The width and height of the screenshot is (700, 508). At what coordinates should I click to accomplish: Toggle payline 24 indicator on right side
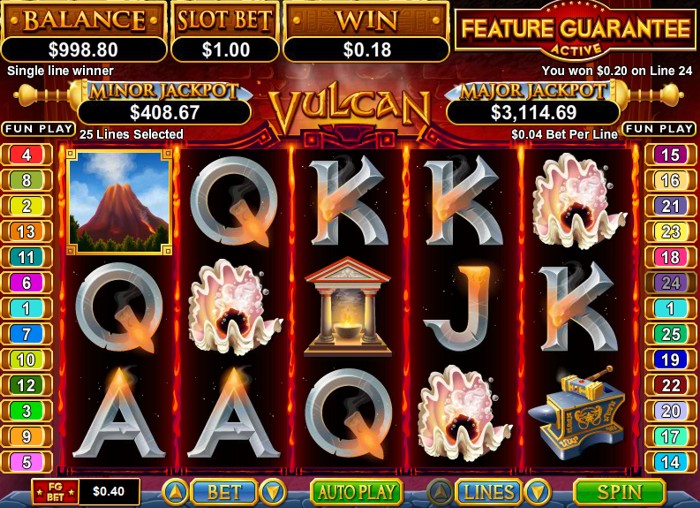[x=670, y=283]
